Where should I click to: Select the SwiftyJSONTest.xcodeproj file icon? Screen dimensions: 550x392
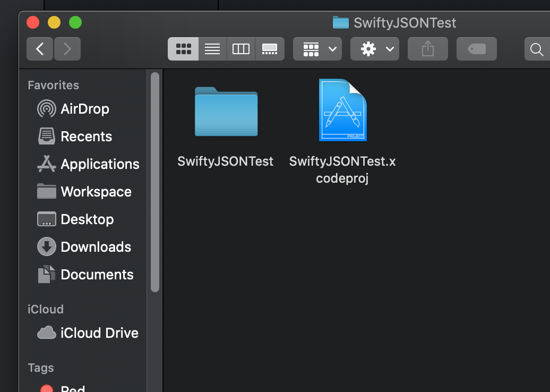pyautogui.click(x=343, y=110)
